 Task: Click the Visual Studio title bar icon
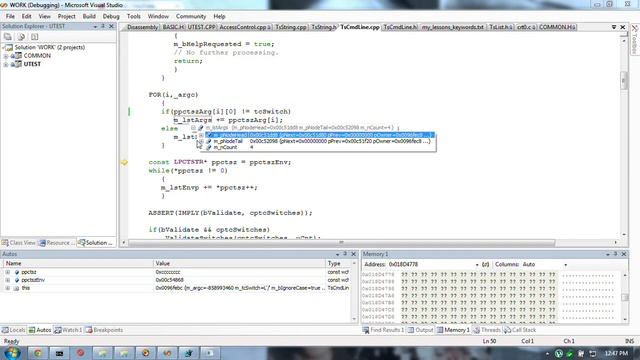coord(4,5)
